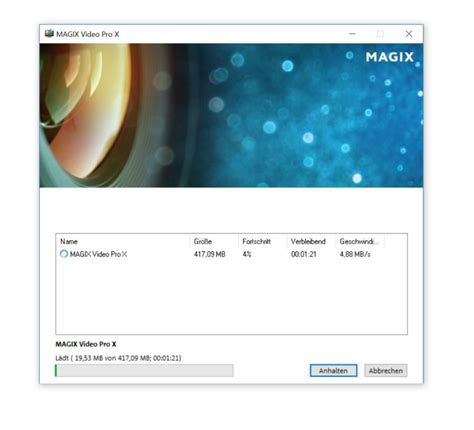Click the loading spinner icon beside MAGIX Video Pro X

64,254
